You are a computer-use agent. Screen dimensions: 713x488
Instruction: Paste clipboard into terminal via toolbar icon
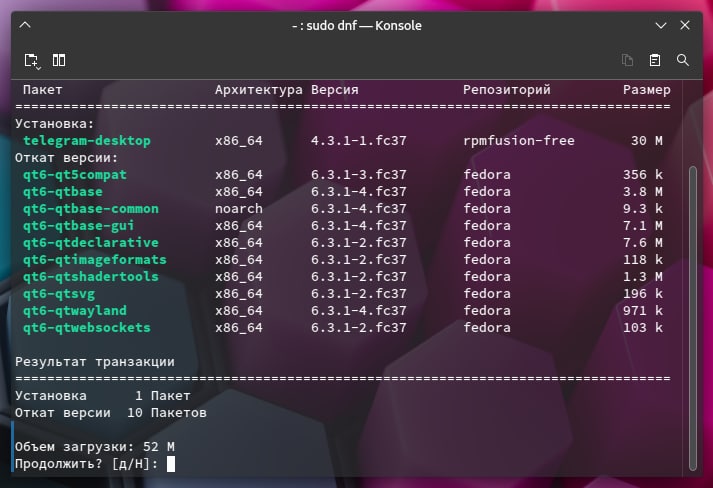point(655,60)
